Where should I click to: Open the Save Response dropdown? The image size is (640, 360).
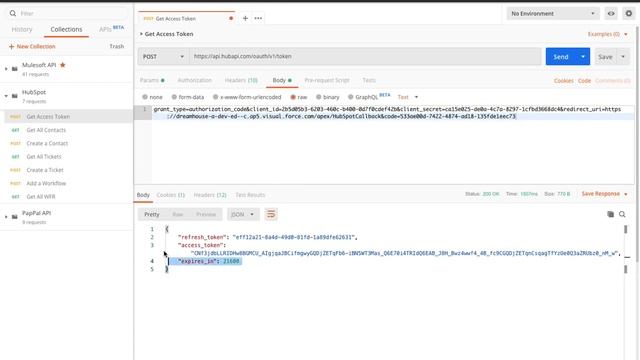(604, 194)
